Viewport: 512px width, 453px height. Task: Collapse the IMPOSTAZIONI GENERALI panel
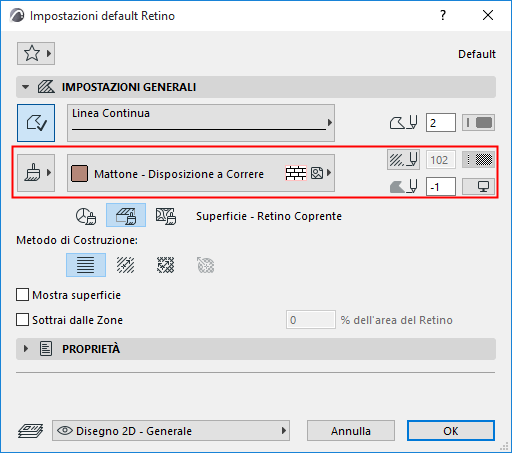point(25,87)
